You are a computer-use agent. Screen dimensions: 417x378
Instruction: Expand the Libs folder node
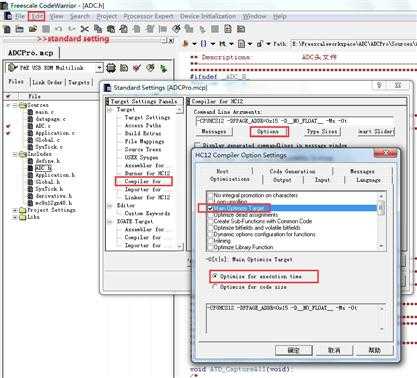tap(15, 217)
